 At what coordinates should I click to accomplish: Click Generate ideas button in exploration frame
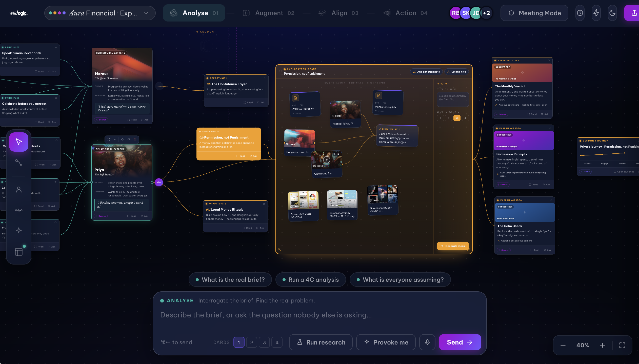pos(453,246)
